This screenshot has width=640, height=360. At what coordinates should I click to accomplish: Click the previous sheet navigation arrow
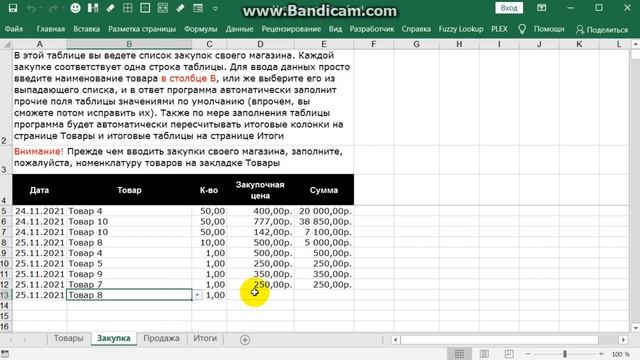click(x=11, y=340)
